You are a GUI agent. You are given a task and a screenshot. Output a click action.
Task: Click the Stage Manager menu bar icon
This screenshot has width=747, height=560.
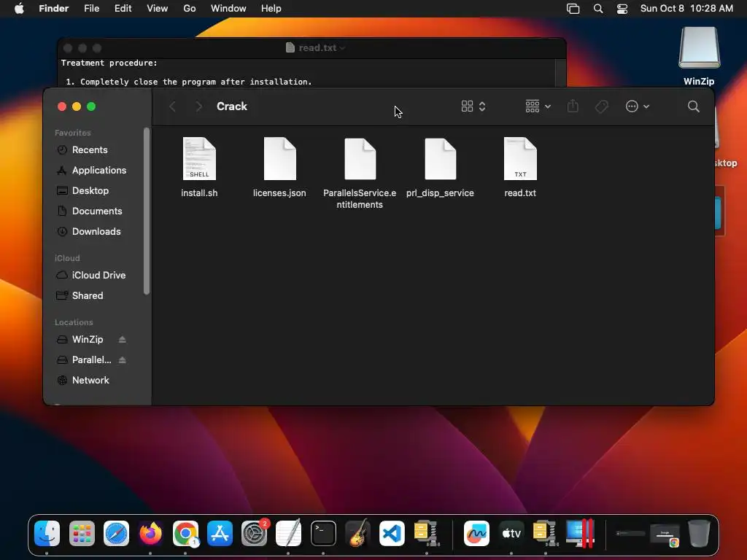pyautogui.click(x=573, y=9)
